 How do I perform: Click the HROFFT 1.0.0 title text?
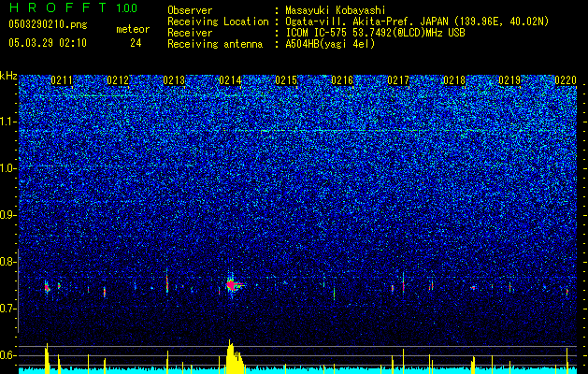73,7
